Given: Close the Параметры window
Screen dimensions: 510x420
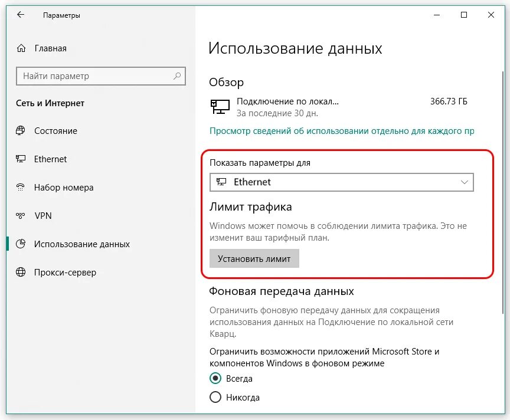Looking at the screenshot, I should (x=491, y=15).
